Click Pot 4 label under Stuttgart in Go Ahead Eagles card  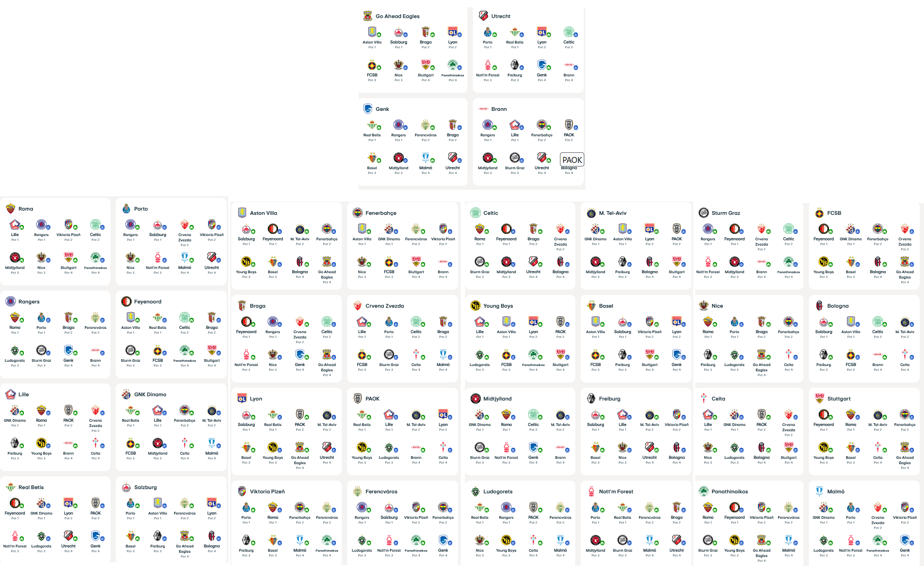(426, 80)
